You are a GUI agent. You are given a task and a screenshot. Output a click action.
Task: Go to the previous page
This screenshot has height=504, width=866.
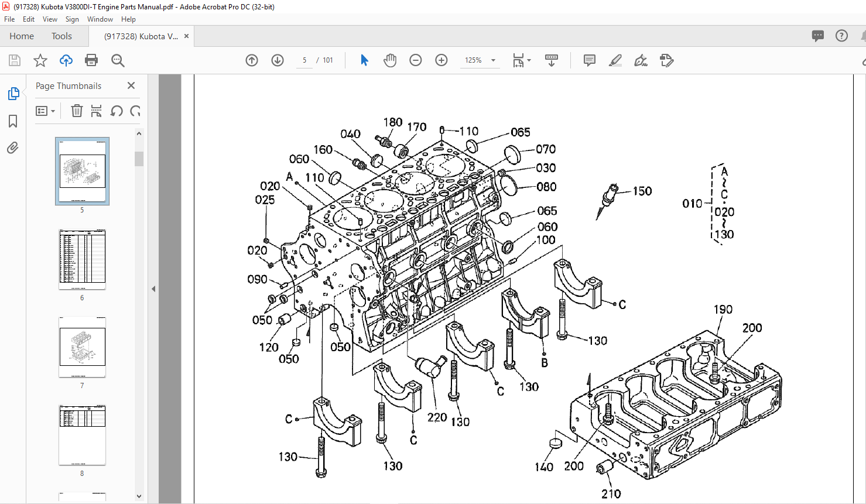pyautogui.click(x=252, y=60)
